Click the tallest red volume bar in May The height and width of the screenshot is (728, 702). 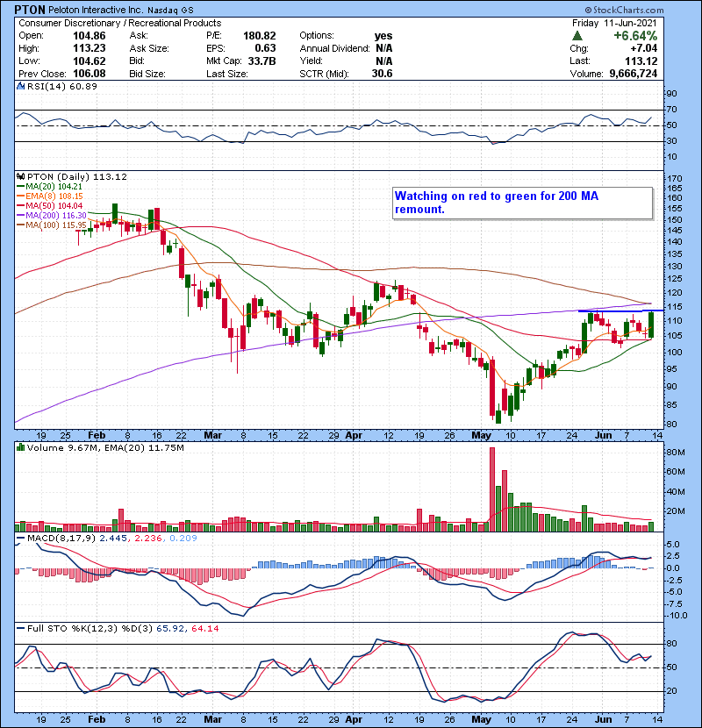(492, 489)
